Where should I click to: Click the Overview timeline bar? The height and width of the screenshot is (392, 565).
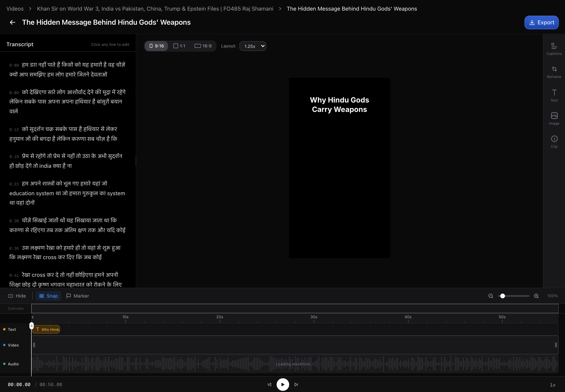pos(295,308)
